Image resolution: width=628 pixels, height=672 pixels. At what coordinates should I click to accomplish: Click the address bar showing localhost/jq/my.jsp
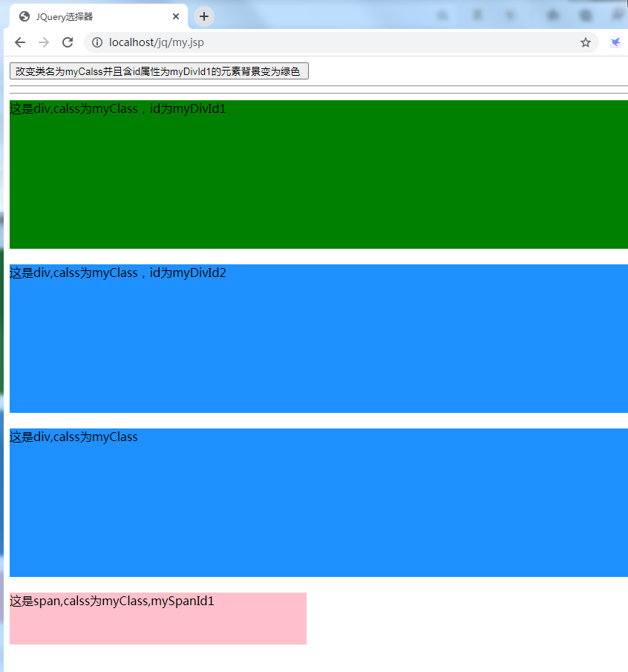(341, 42)
